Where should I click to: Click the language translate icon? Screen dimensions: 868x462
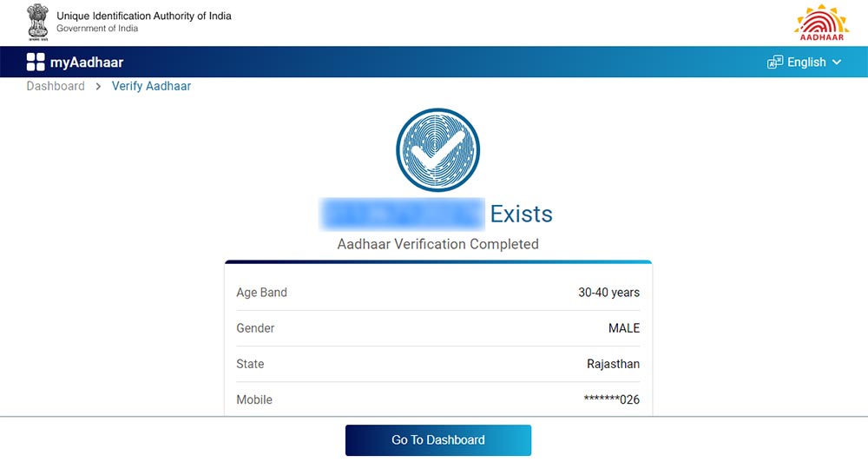[775, 63]
